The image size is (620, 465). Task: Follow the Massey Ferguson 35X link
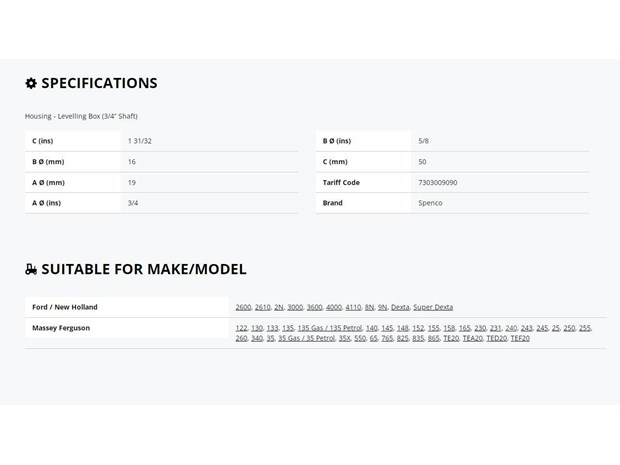pos(344,338)
